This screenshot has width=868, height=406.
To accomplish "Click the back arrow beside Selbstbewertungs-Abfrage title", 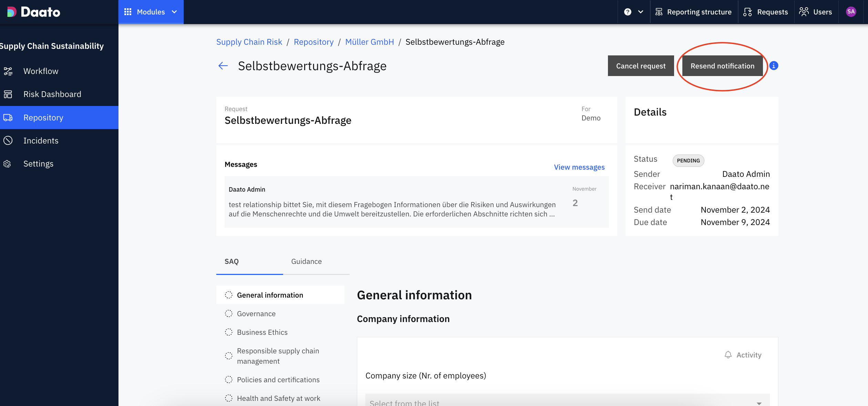I will tap(223, 66).
